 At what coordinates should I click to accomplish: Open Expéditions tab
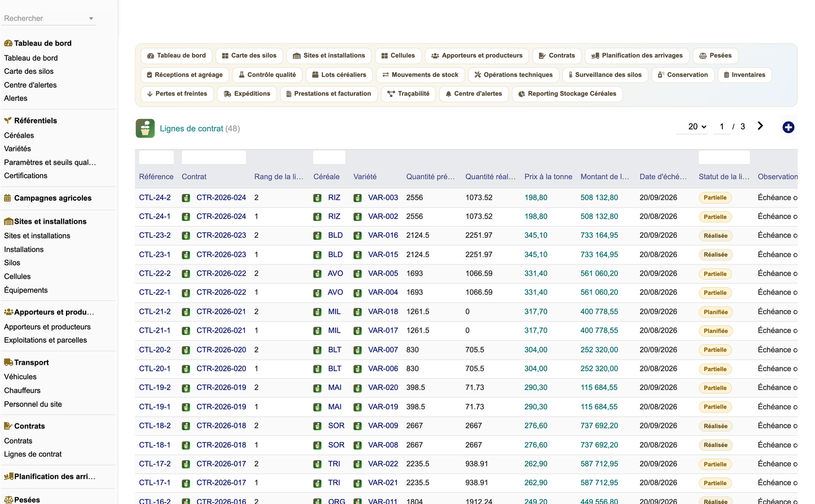(246, 94)
